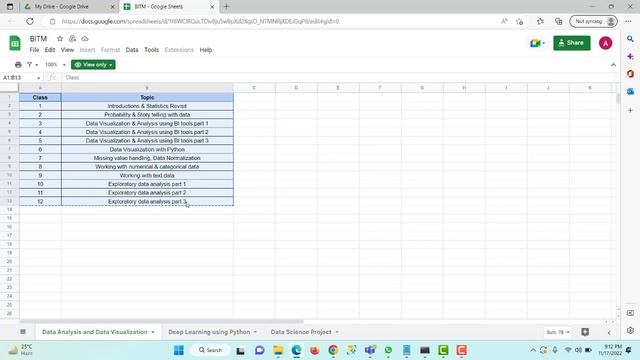
Task: Collapse the menus using the chevron-up icon
Action: (613, 65)
